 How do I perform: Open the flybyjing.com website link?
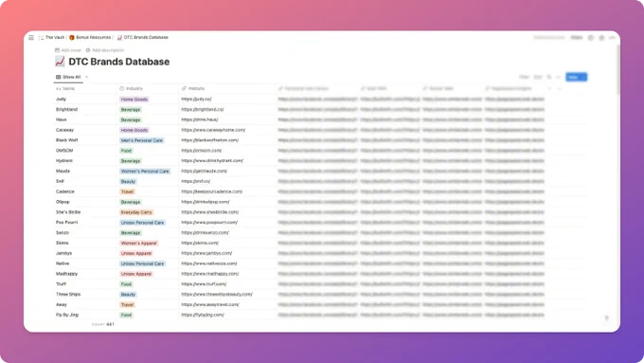(x=203, y=315)
